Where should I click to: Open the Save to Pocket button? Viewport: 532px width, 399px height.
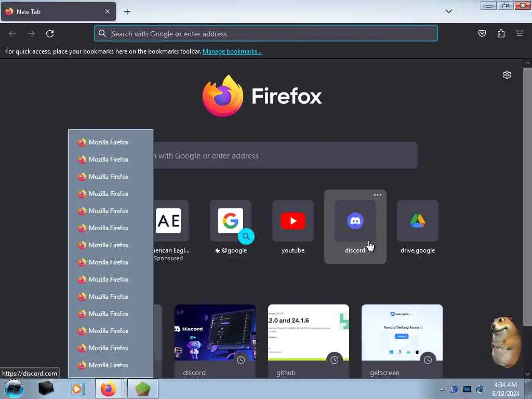[x=482, y=33]
